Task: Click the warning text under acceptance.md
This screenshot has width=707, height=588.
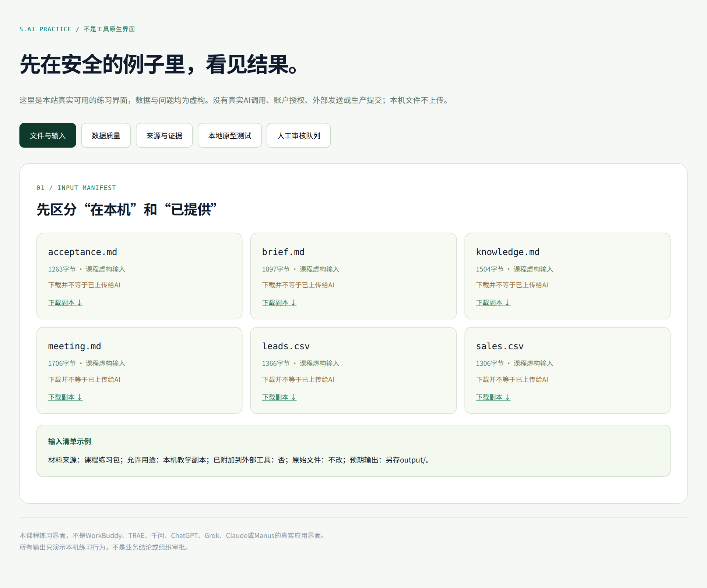Action: click(x=84, y=285)
